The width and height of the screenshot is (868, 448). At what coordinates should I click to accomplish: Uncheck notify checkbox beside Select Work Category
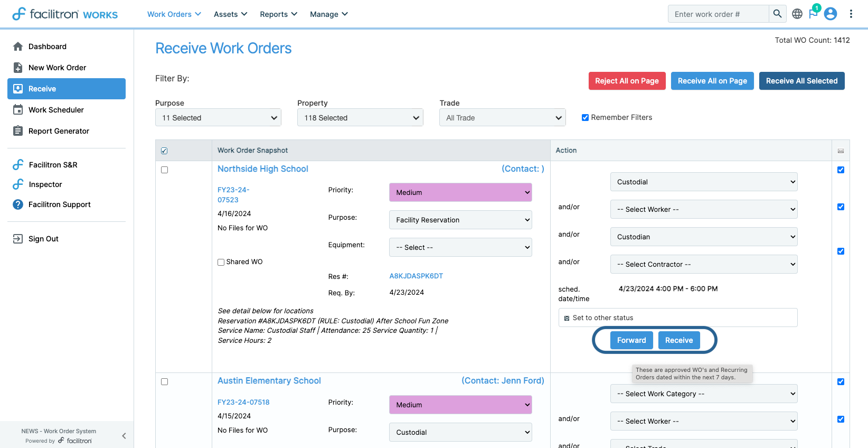tap(841, 381)
